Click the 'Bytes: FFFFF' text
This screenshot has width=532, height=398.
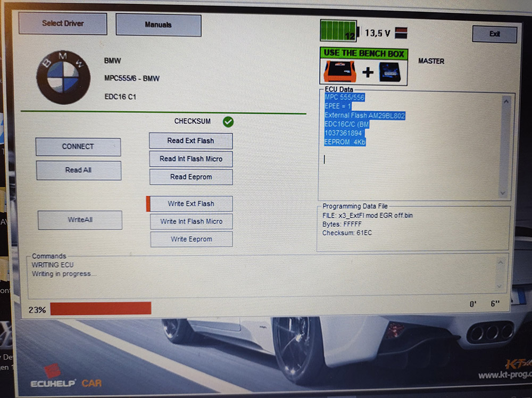point(342,225)
